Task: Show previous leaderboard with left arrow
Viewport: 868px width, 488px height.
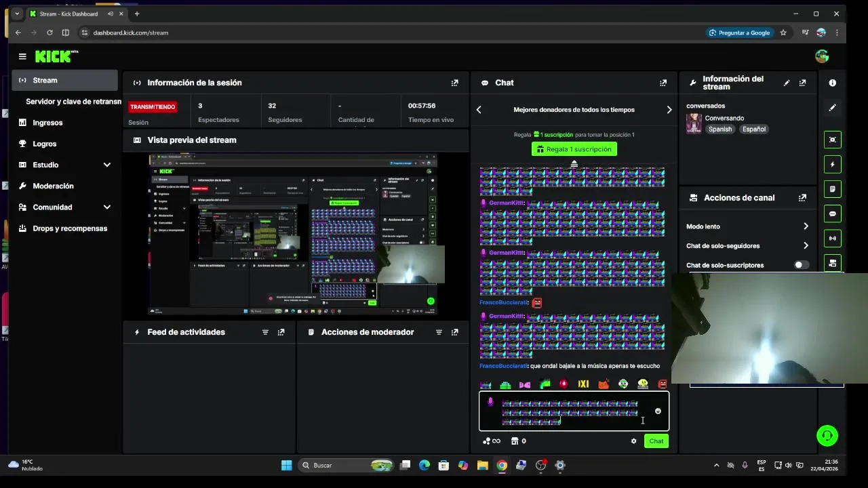Action: tap(479, 110)
